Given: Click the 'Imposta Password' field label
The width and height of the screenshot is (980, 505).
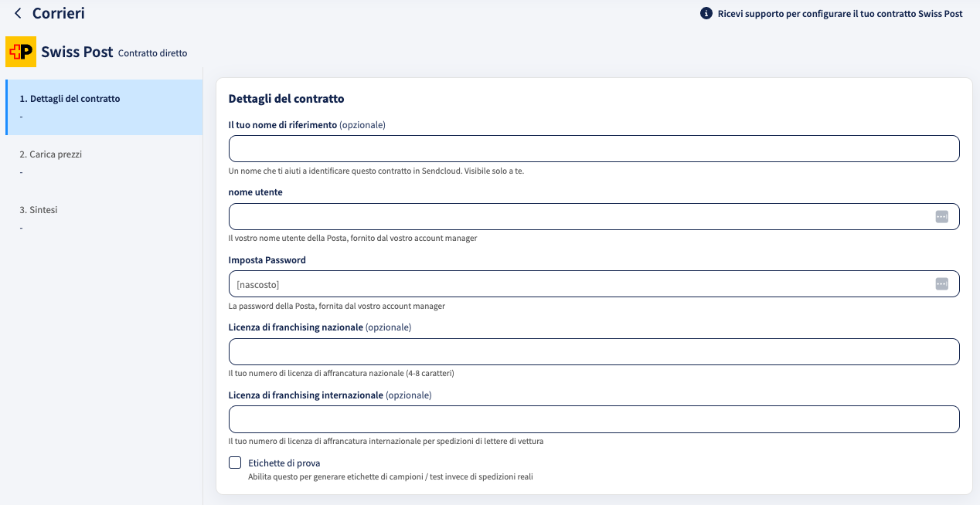Looking at the screenshot, I should click(x=267, y=260).
